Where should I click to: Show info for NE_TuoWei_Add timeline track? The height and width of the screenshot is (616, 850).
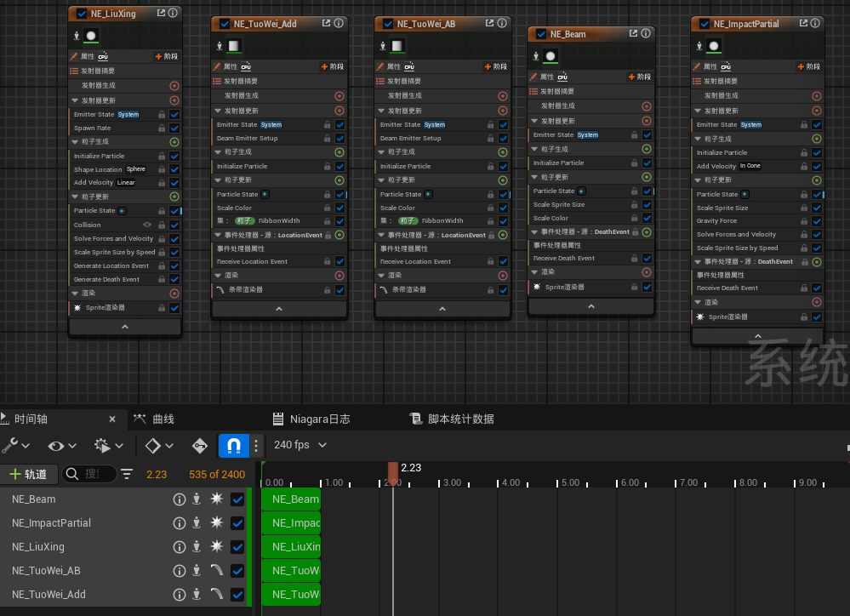click(x=179, y=595)
